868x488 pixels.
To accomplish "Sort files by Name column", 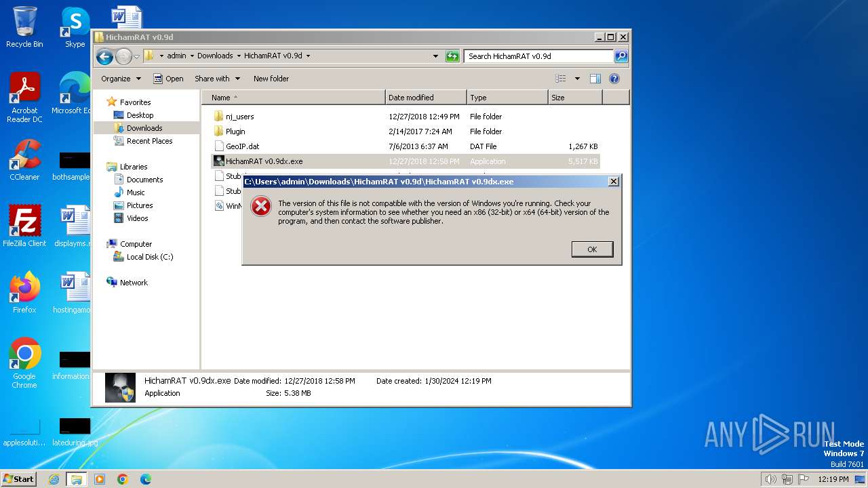I will pyautogui.click(x=294, y=98).
